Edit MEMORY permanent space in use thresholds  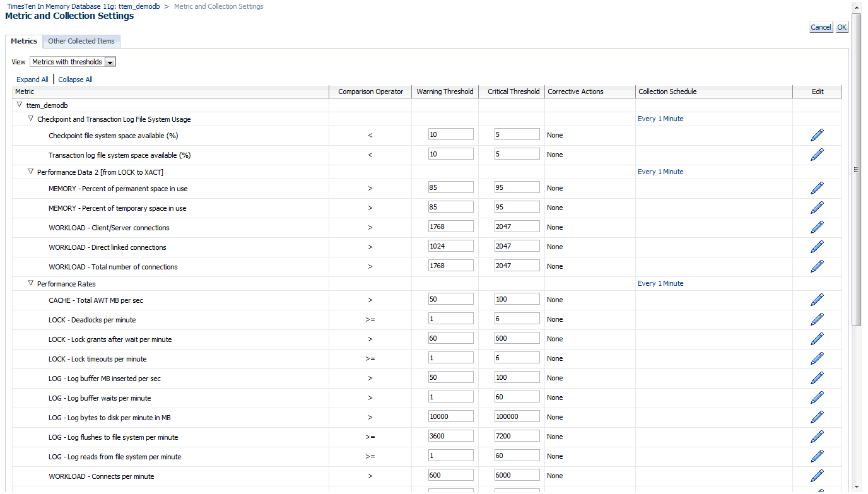pyautogui.click(x=817, y=188)
